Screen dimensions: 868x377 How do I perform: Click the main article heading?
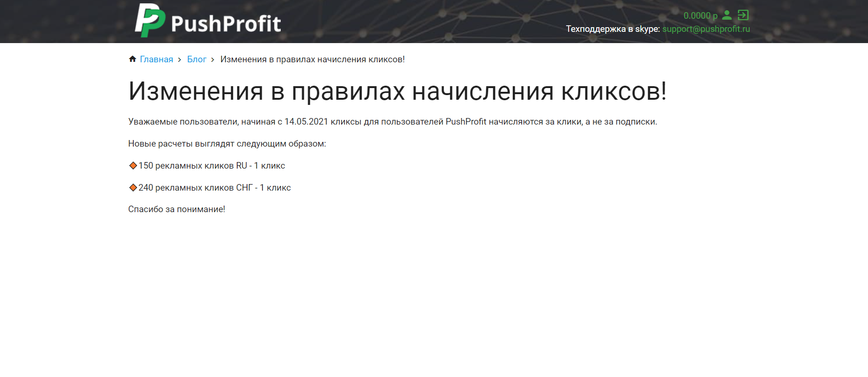tap(397, 91)
